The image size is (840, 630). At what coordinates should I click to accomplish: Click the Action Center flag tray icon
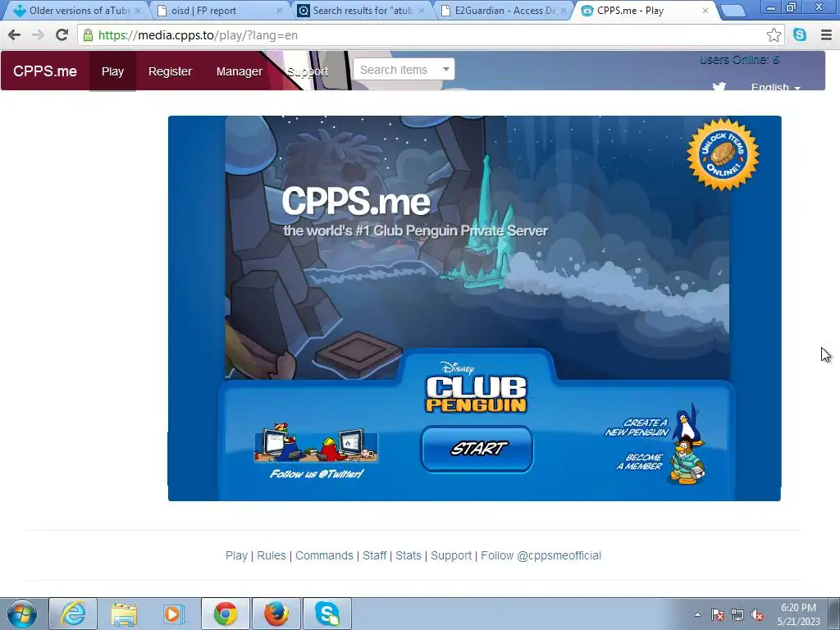tap(718, 614)
